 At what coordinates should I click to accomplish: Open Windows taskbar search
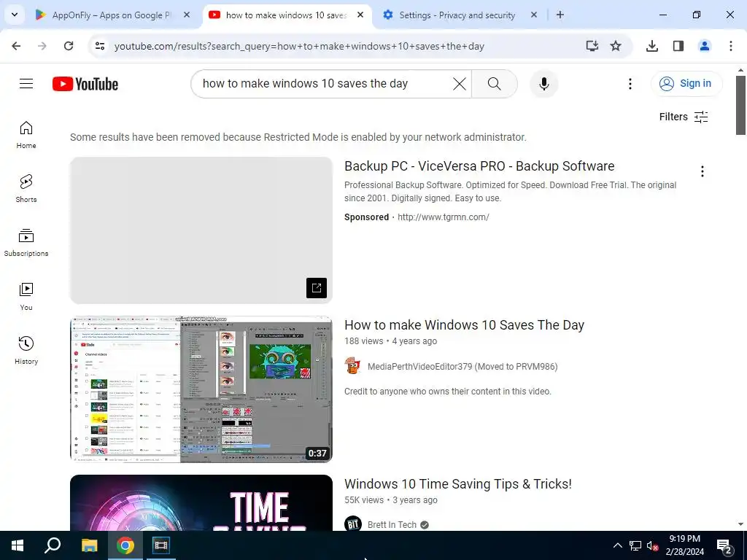pos(53,545)
